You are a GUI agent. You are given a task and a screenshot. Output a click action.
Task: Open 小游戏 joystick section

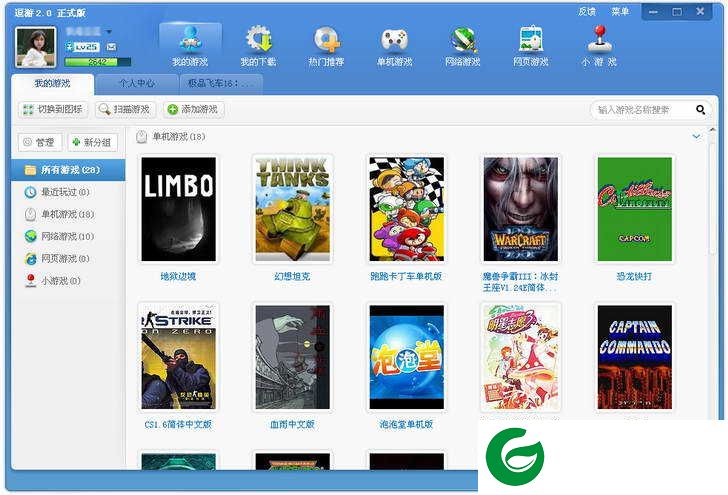599,46
